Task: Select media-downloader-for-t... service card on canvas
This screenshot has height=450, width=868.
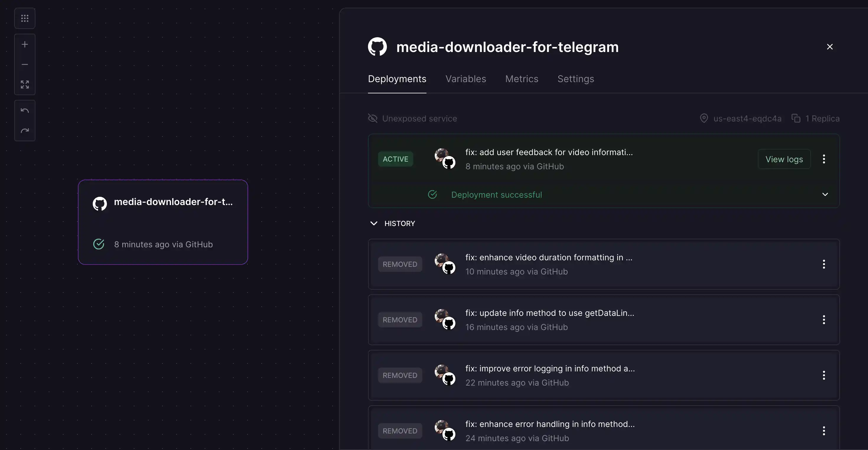Action: click(163, 222)
